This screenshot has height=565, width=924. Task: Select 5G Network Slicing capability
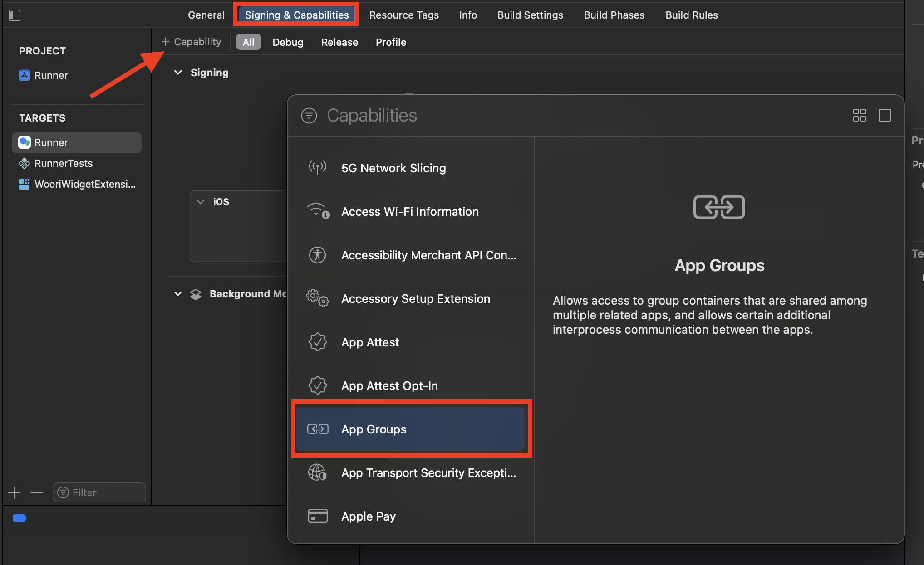pyautogui.click(x=393, y=168)
